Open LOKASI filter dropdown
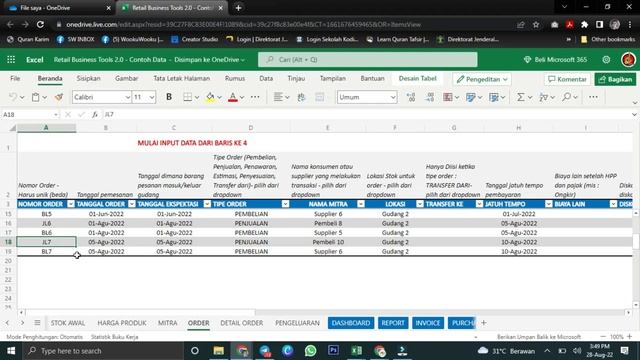 pos(420,204)
